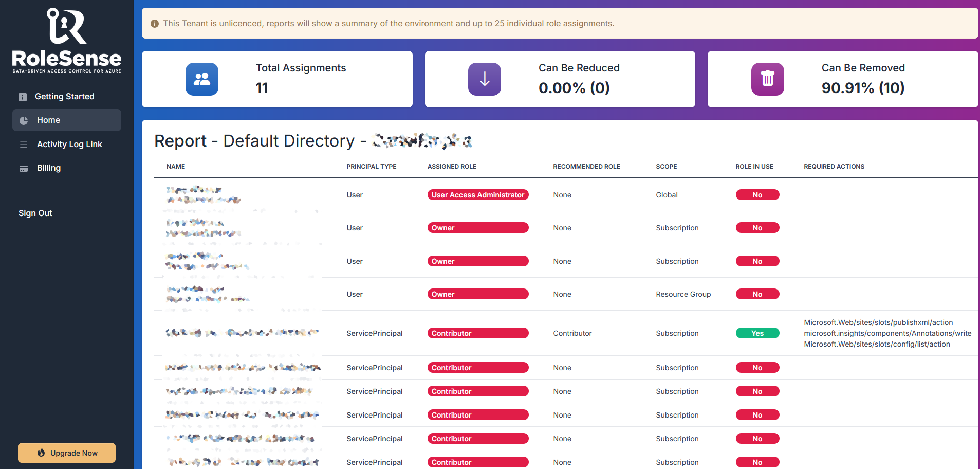Click User principal type in Global row
980x469 pixels.
tap(355, 195)
